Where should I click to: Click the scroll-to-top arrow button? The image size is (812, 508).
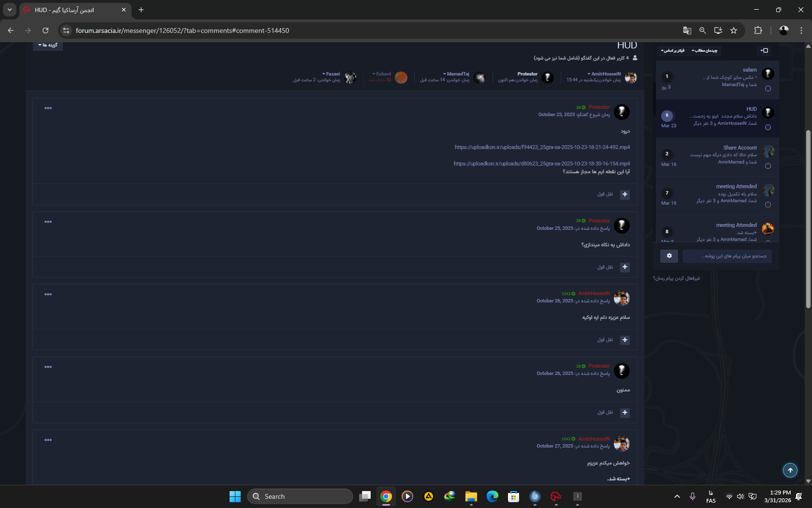click(x=790, y=470)
